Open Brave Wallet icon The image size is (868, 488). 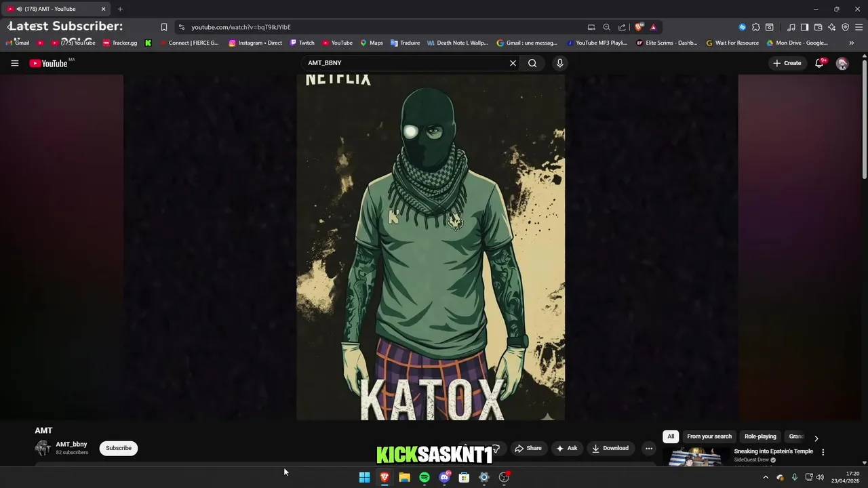click(818, 27)
